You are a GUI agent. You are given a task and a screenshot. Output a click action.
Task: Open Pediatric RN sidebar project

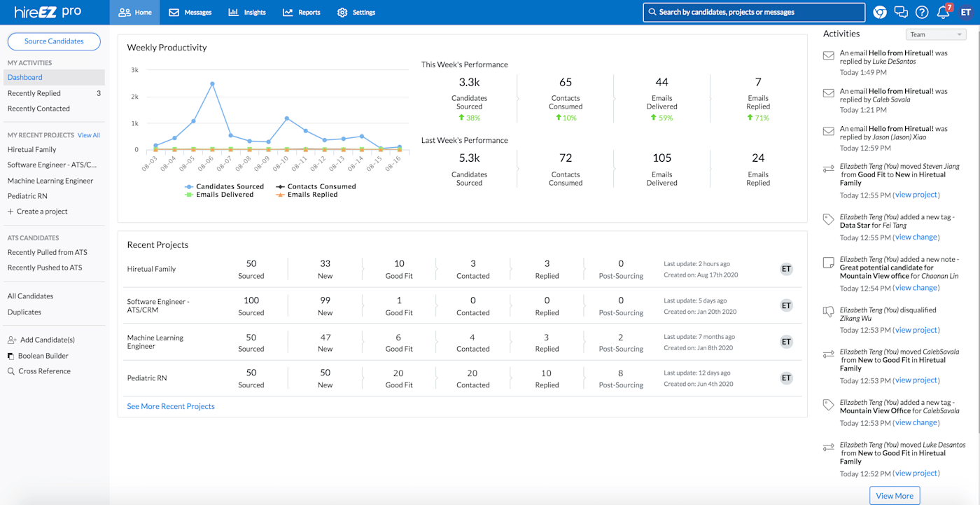27,196
